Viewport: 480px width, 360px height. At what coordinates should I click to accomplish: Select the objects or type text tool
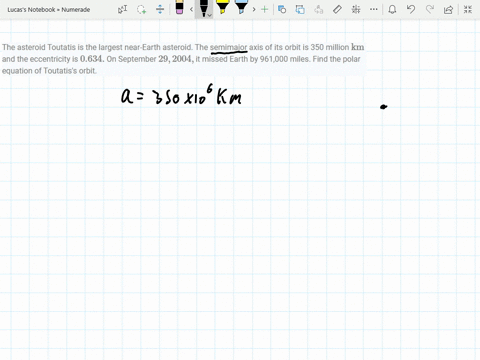[x=122, y=9]
